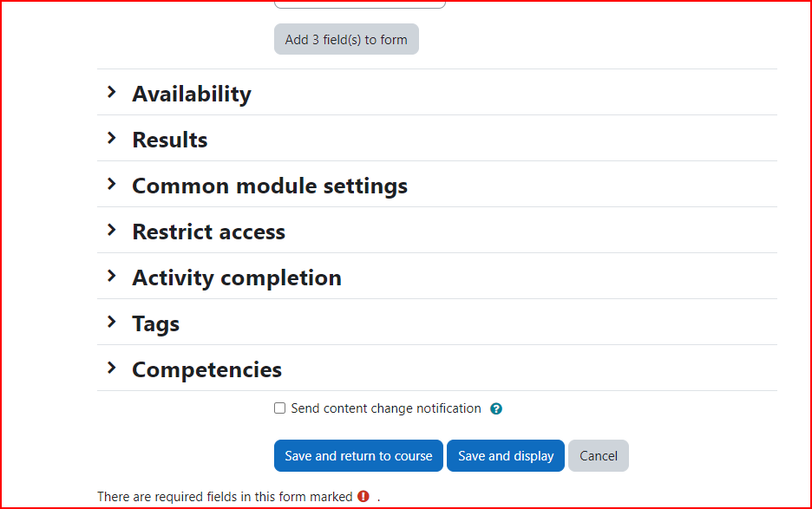Click the chevron icon beside Availability

tap(111, 92)
